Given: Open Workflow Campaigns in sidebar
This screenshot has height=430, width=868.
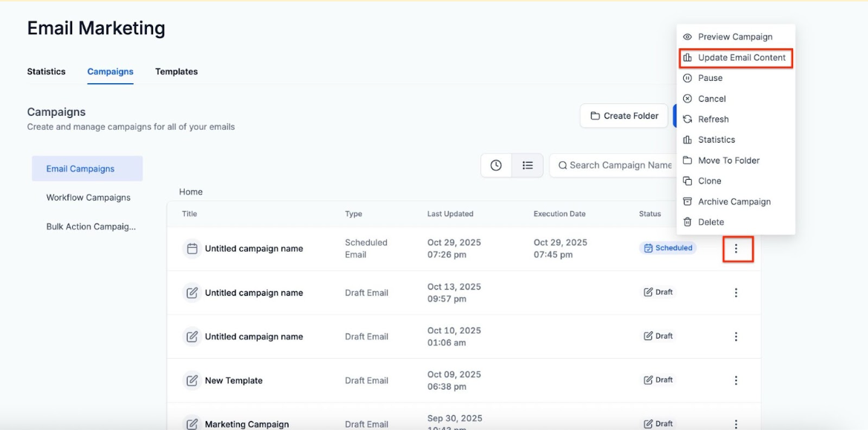Looking at the screenshot, I should tap(88, 198).
